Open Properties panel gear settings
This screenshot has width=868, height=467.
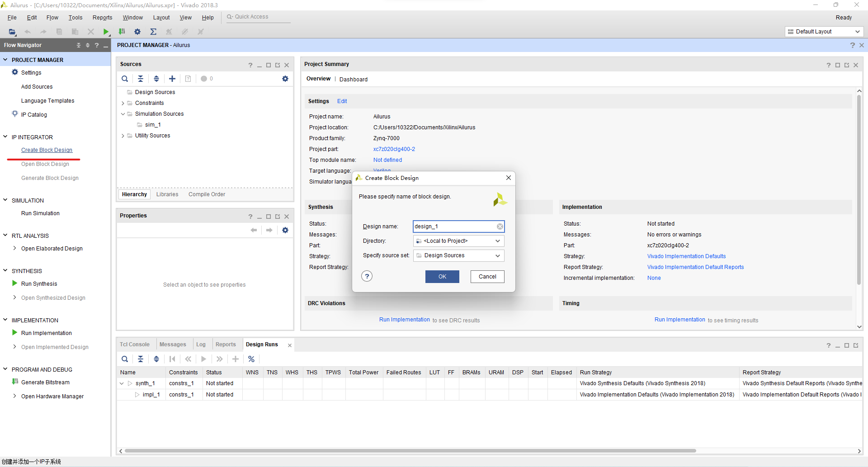285,230
